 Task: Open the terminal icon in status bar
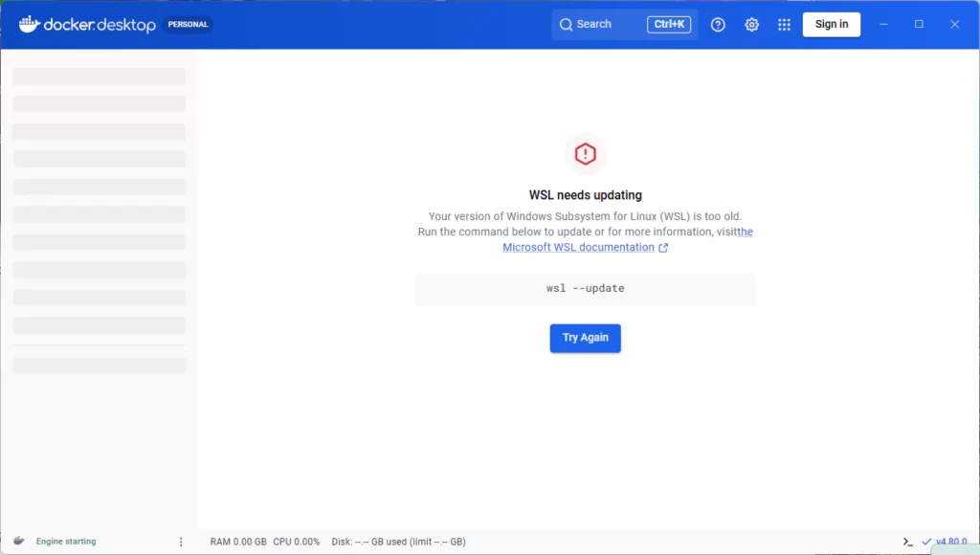tap(907, 542)
